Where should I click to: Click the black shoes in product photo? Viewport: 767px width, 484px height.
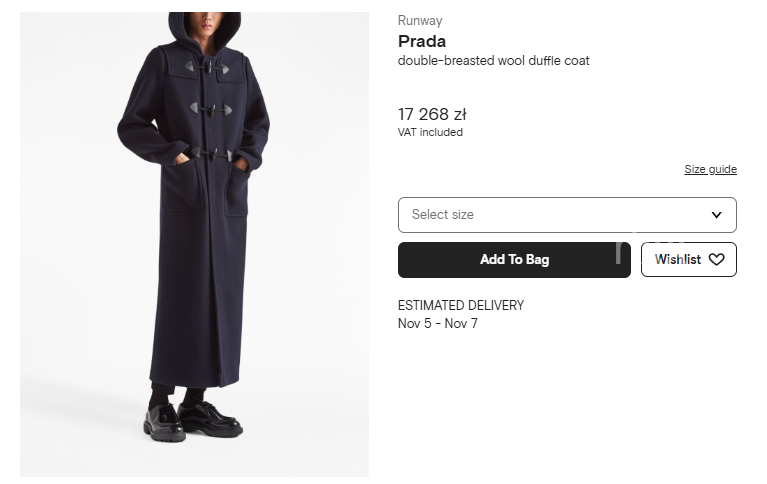192,420
